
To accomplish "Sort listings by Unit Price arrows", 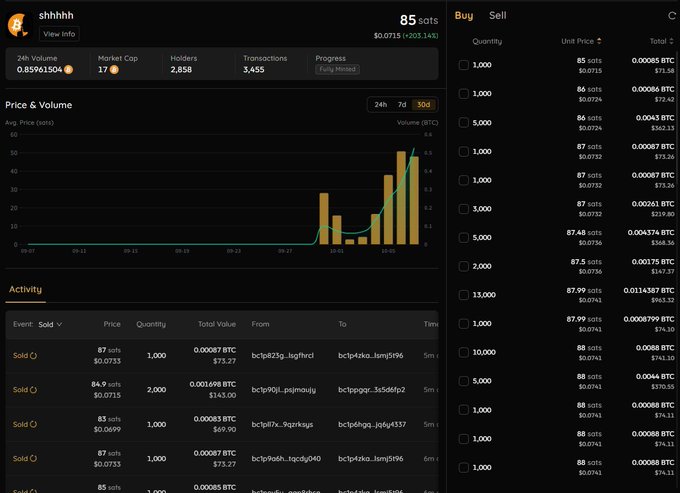I will (599, 41).
